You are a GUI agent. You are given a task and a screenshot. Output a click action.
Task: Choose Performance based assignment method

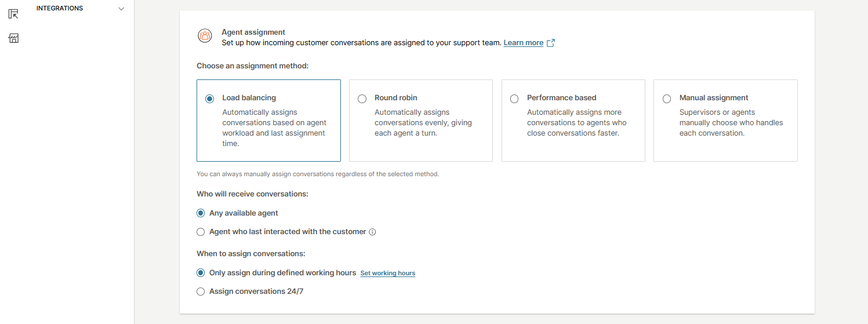pos(514,99)
